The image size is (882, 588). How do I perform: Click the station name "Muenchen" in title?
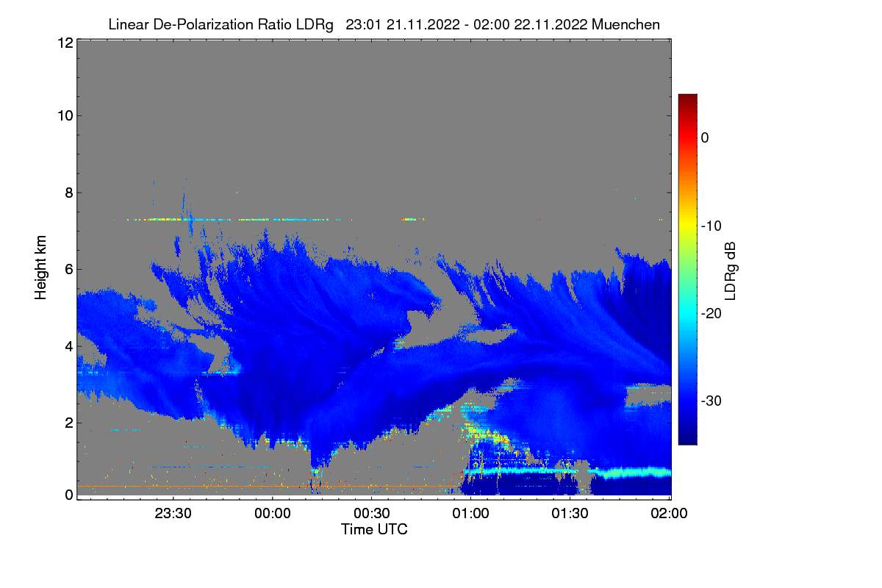pos(625,25)
